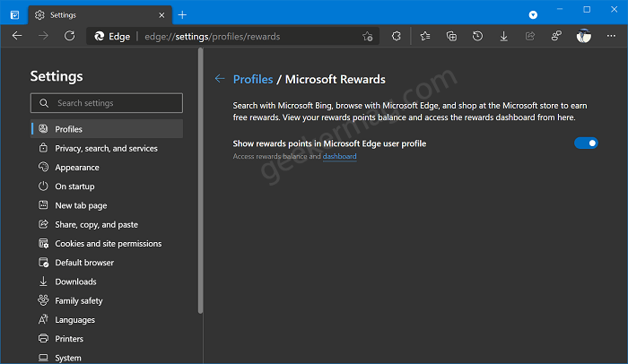The image size is (628, 364).
Task: Open On startup settings
Action: [107, 186]
